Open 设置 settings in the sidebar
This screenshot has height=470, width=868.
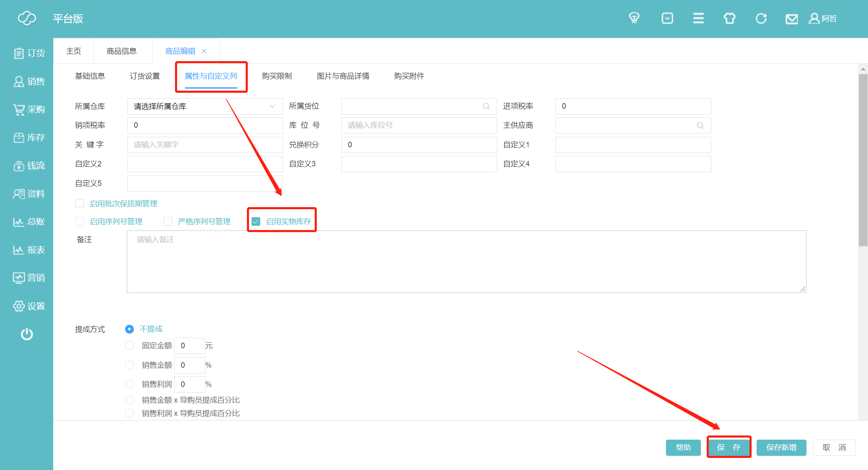click(29, 306)
